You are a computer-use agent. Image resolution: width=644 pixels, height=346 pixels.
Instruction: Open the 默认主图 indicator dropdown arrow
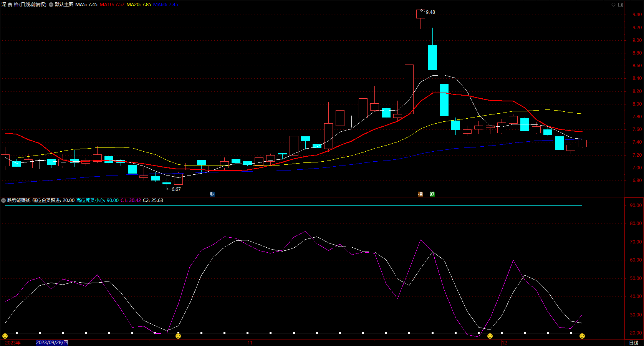tap(51, 5)
